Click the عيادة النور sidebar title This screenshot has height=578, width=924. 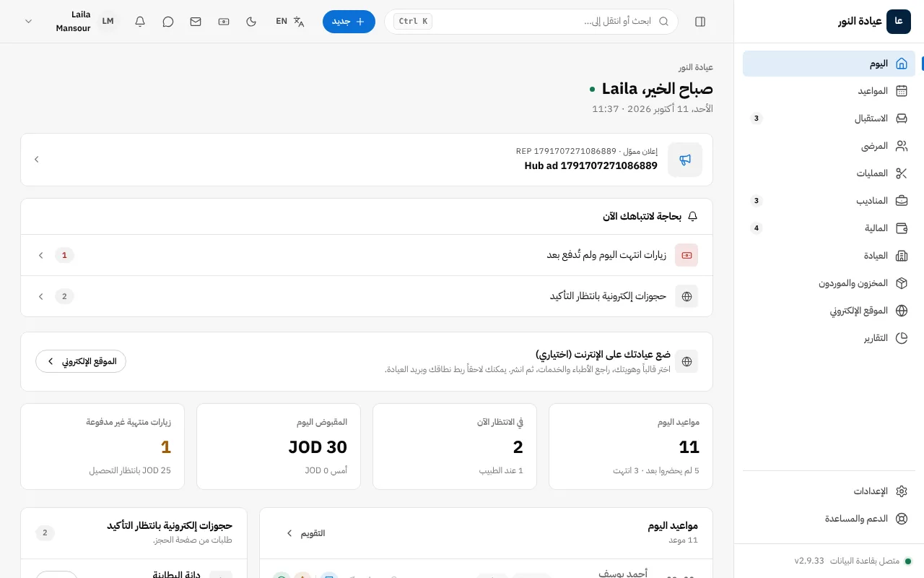click(x=860, y=22)
